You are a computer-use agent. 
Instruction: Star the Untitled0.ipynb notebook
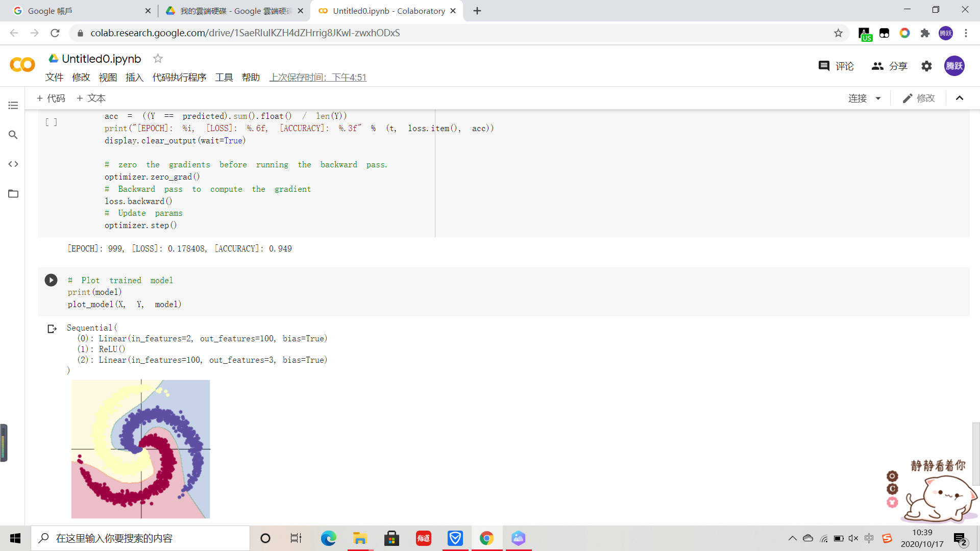158,59
